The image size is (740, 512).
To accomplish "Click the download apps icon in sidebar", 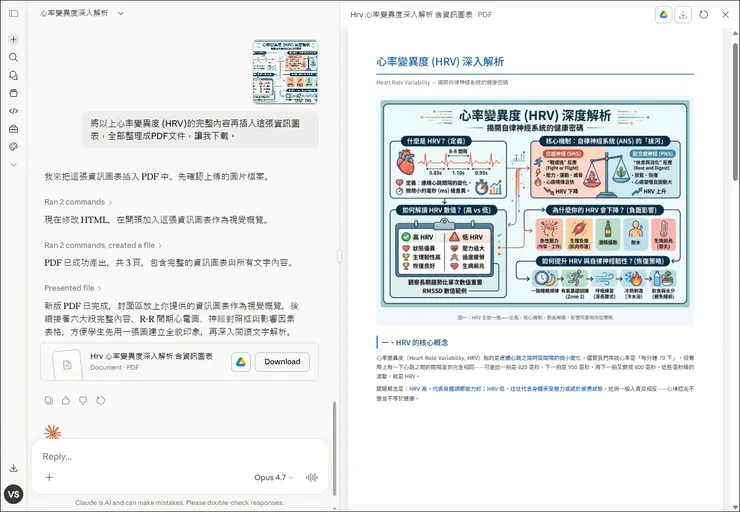I will pos(13,468).
